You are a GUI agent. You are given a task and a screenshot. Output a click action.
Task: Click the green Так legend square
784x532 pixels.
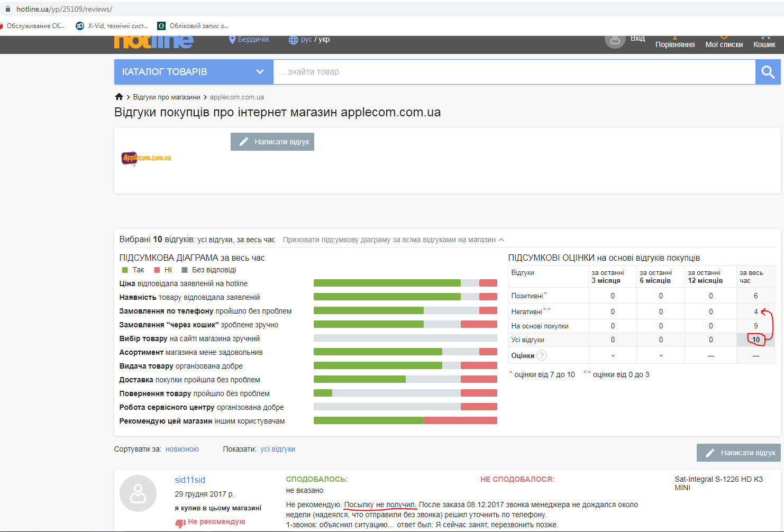tap(125, 270)
